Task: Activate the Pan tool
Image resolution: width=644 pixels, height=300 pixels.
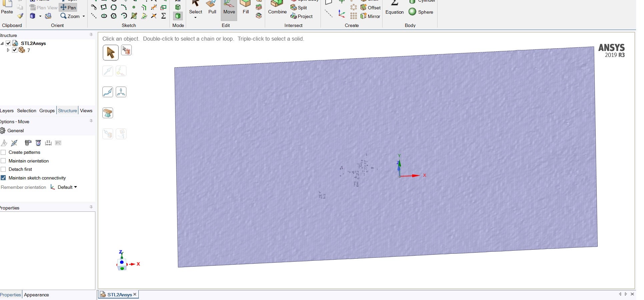Action: pos(68,7)
